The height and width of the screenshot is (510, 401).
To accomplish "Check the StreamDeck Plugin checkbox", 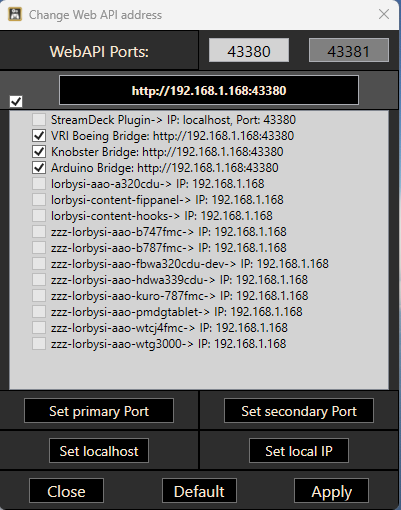I will [39, 120].
